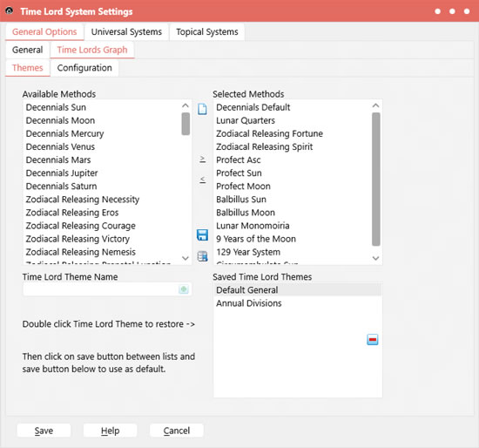The height and width of the screenshot is (448, 479).
Task: Select the Themes tab
Action: tap(28, 68)
